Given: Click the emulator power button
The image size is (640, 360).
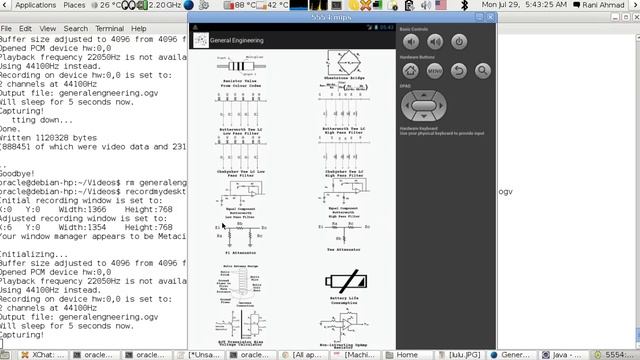Looking at the screenshot, I should 459,42.
